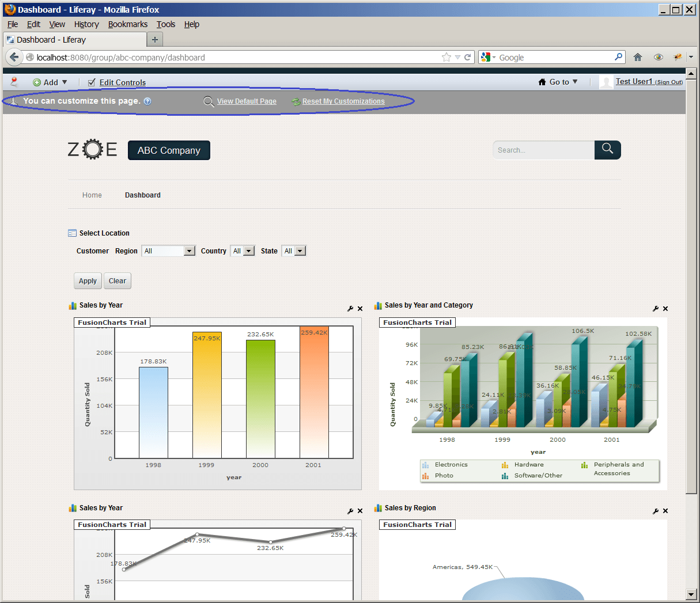Expand the Region dropdown
Viewport: 700px width, 603px height.
tap(189, 251)
